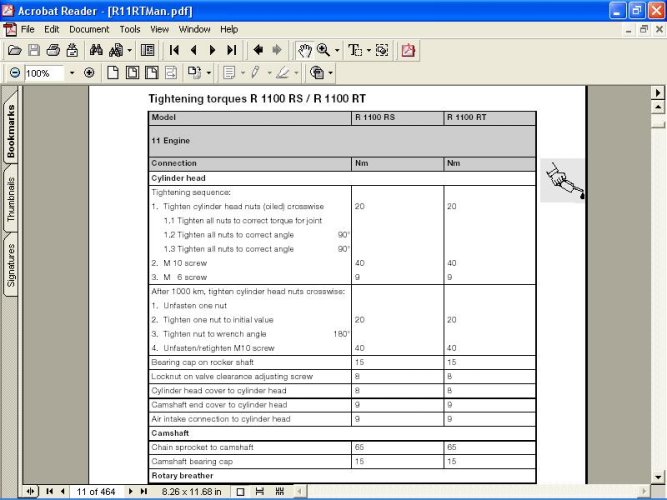Zoom out with the minus circle button

(14, 73)
